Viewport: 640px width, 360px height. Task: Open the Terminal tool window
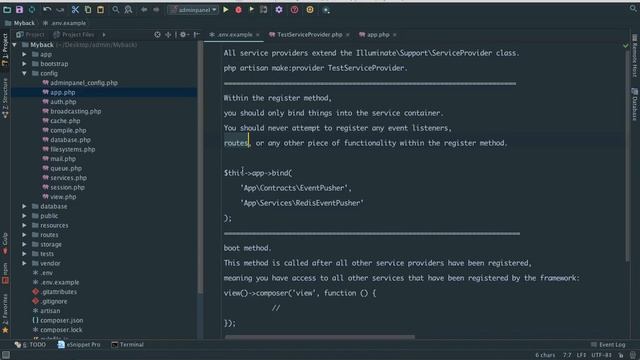click(128, 344)
